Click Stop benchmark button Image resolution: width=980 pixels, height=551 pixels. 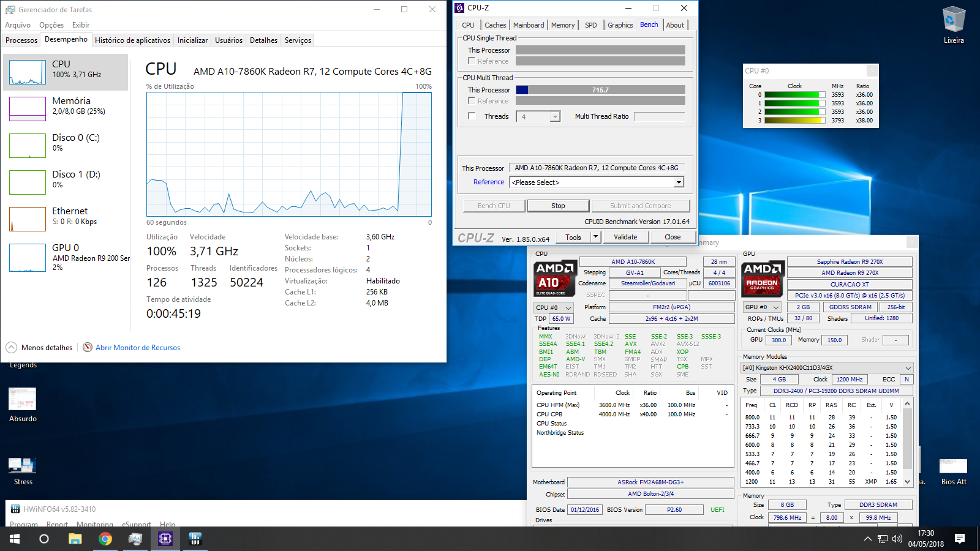pyautogui.click(x=558, y=206)
